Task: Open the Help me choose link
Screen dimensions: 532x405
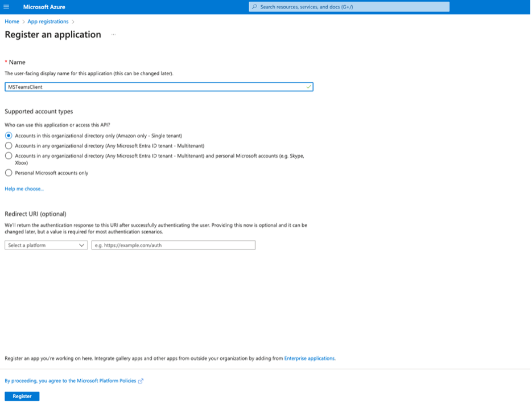Action: (x=23, y=189)
